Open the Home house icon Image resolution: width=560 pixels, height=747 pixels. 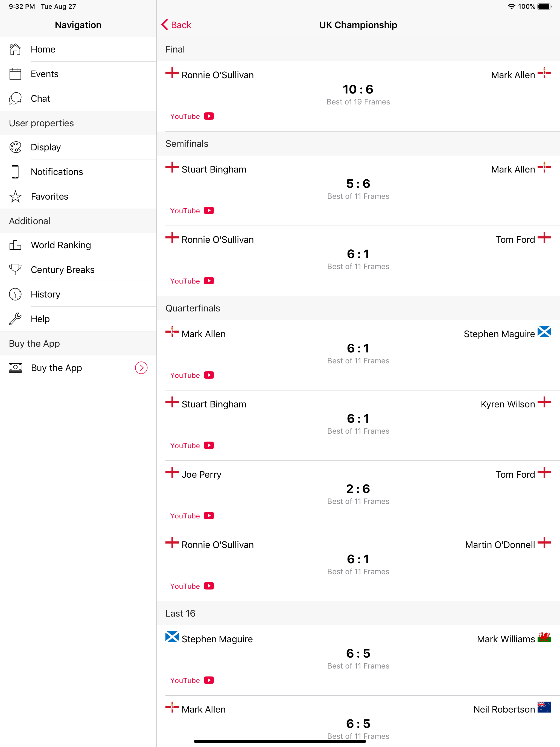click(x=15, y=49)
